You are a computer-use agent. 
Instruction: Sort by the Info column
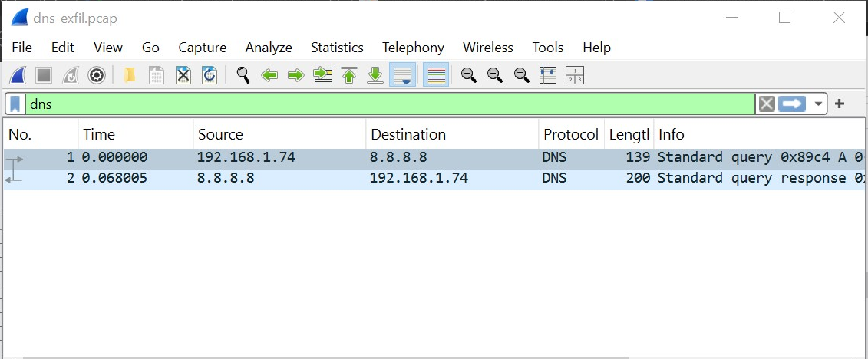tap(759, 134)
